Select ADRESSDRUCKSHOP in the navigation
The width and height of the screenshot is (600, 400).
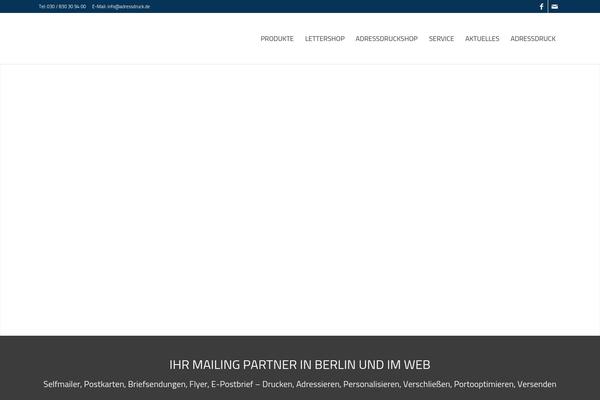click(386, 38)
